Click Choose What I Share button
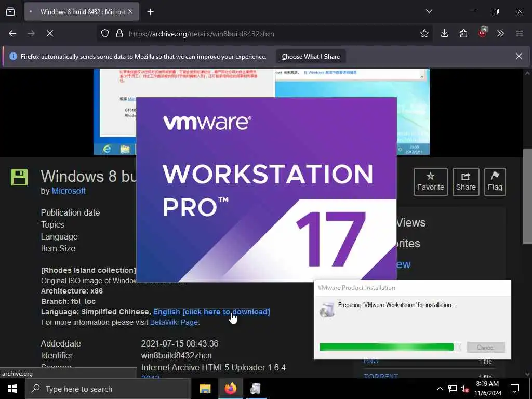 click(311, 57)
